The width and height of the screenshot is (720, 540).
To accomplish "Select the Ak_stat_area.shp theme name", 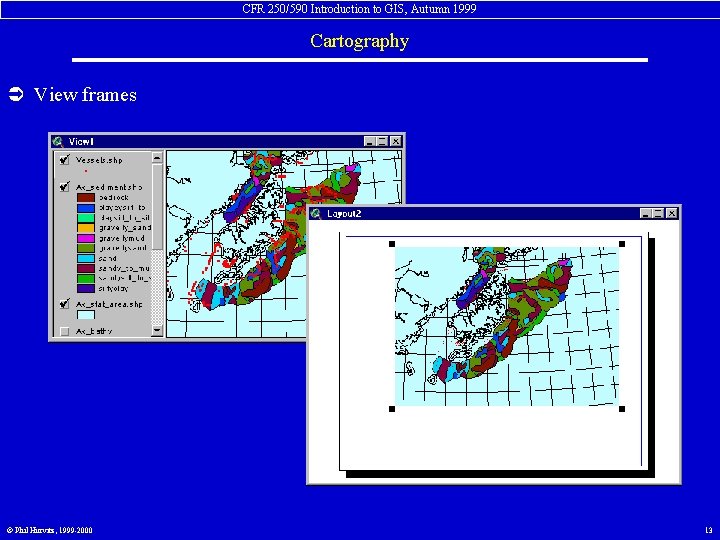I will 109,304.
